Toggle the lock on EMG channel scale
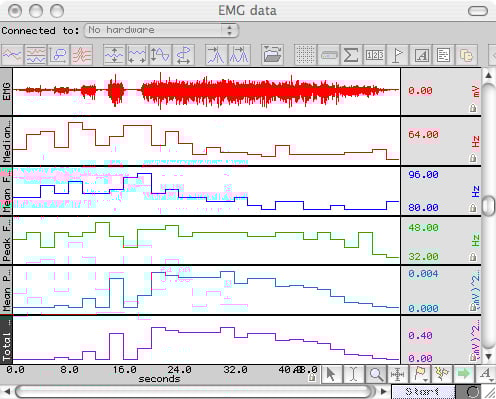This screenshot has height=399, width=496. (x=473, y=108)
